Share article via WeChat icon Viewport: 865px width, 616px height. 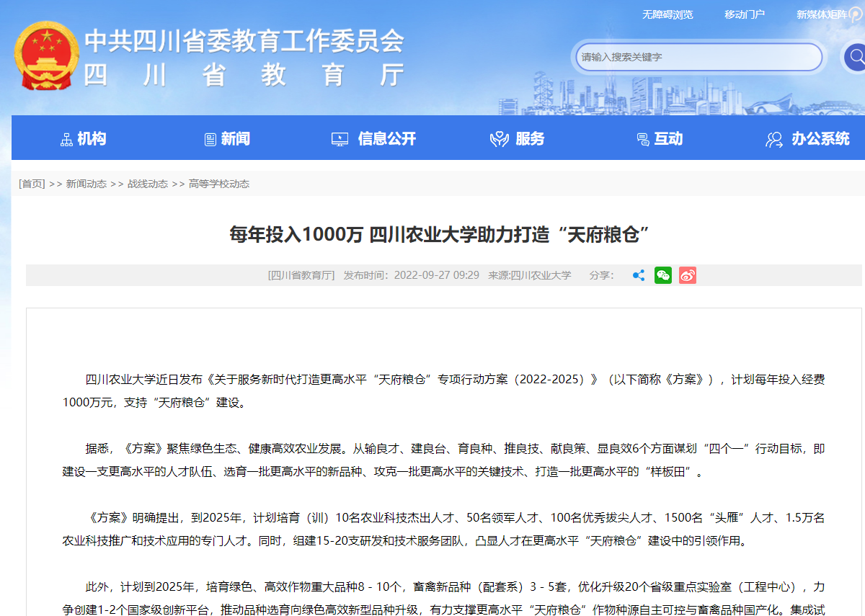(662, 275)
